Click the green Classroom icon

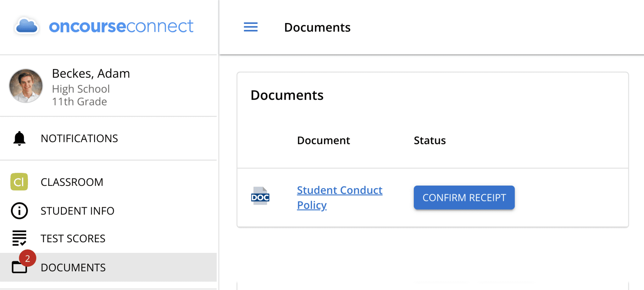coord(19,182)
